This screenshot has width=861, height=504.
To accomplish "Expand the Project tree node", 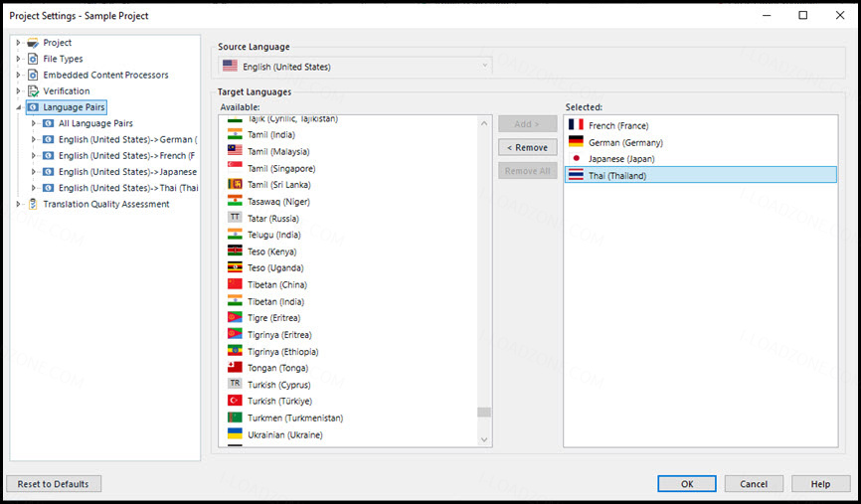I will pyautogui.click(x=18, y=43).
